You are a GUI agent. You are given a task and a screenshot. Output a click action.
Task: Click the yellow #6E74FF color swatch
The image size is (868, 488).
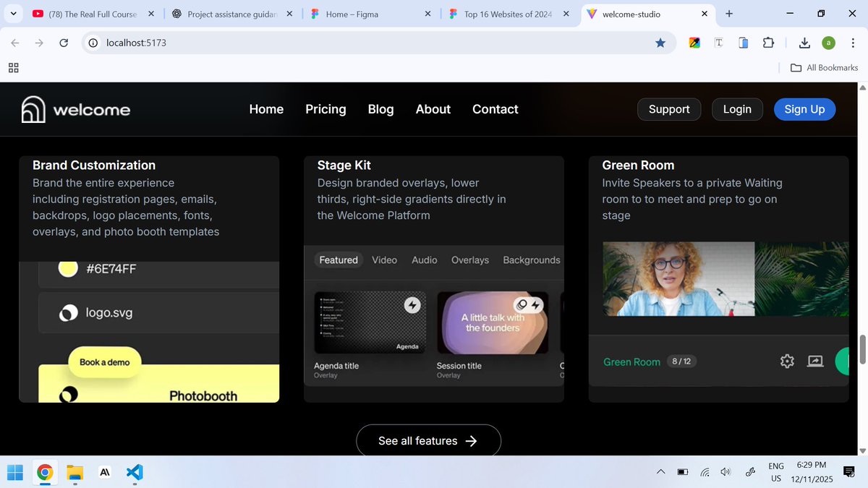68,269
